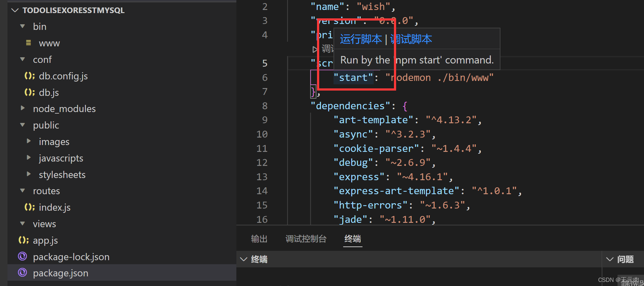Click the app.js JavaScript file icon

pyautogui.click(x=23, y=240)
